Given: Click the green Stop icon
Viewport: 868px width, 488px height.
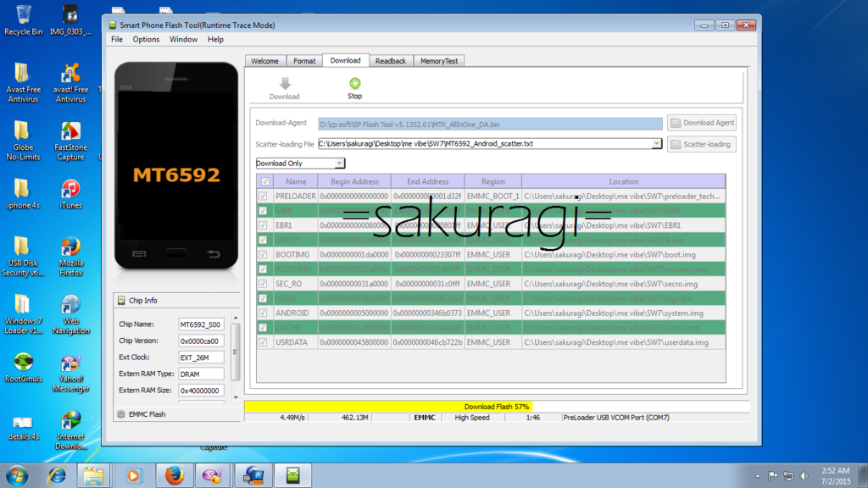Looking at the screenshot, I should [354, 83].
